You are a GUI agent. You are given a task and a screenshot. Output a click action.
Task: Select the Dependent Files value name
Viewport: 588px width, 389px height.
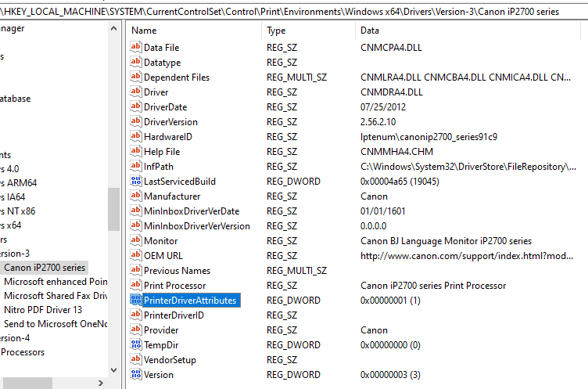(177, 77)
